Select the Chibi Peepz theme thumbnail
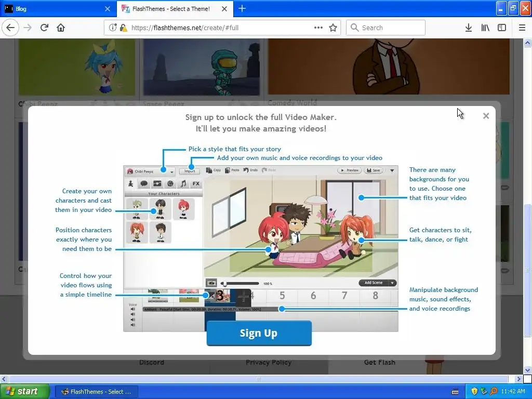The width and height of the screenshot is (532, 399). 77,67
